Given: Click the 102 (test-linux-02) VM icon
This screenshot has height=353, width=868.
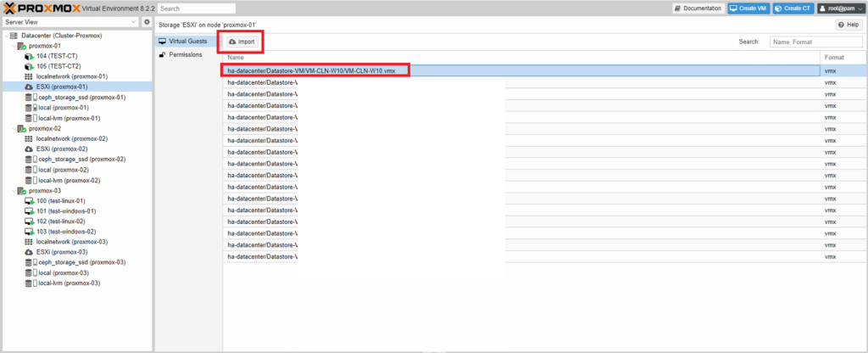Looking at the screenshot, I should point(30,221).
